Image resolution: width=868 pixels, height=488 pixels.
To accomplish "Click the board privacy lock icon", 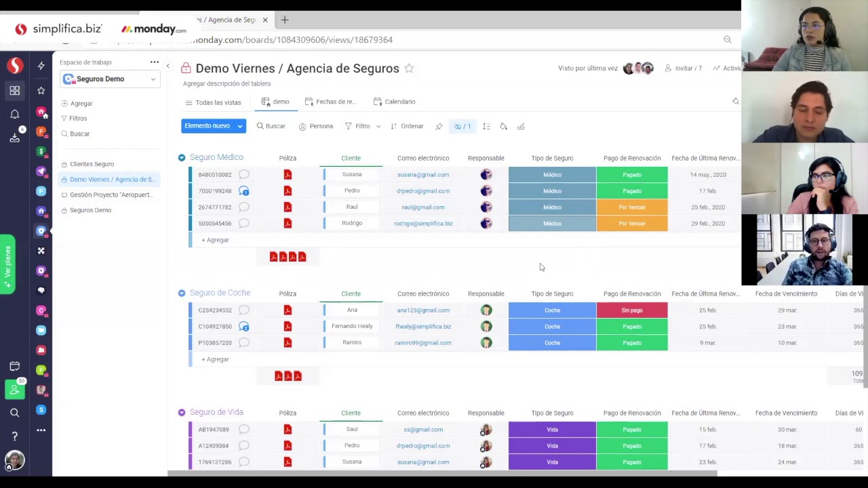I will [186, 68].
